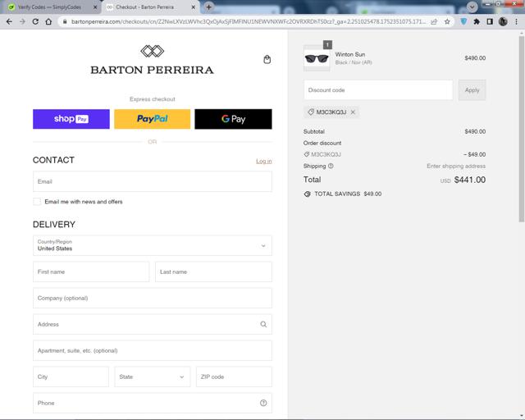525x420 pixels.
Task: Click the Discount code field
Action: (378, 89)
